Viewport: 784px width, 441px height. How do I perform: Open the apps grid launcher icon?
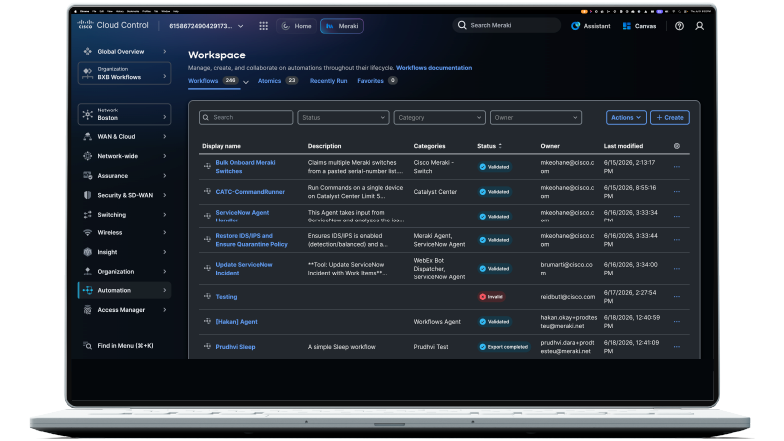(x=264, y=26)
